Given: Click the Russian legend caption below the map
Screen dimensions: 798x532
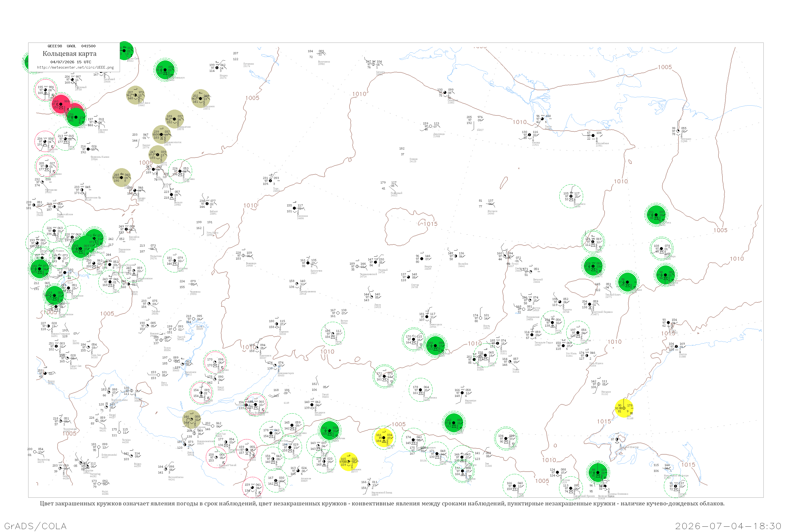Looking at the screenshot, I should [x=382, y=504].
